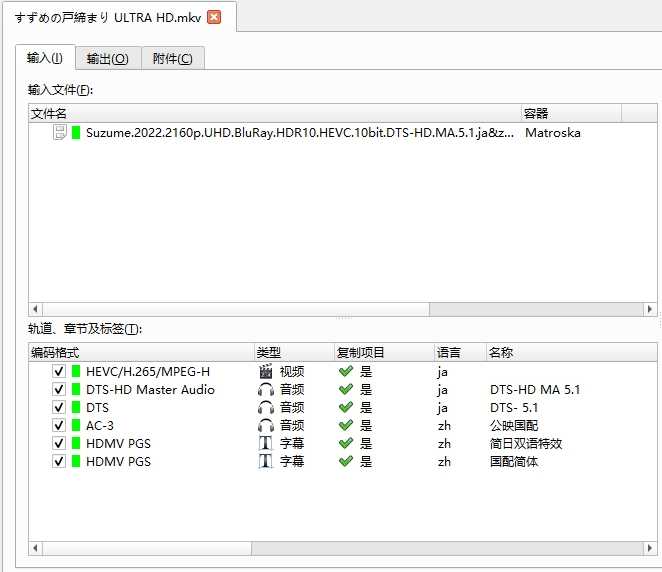Click the DTS- 5.1 name cell
The image size is (662, 572).
click(514, 407)
